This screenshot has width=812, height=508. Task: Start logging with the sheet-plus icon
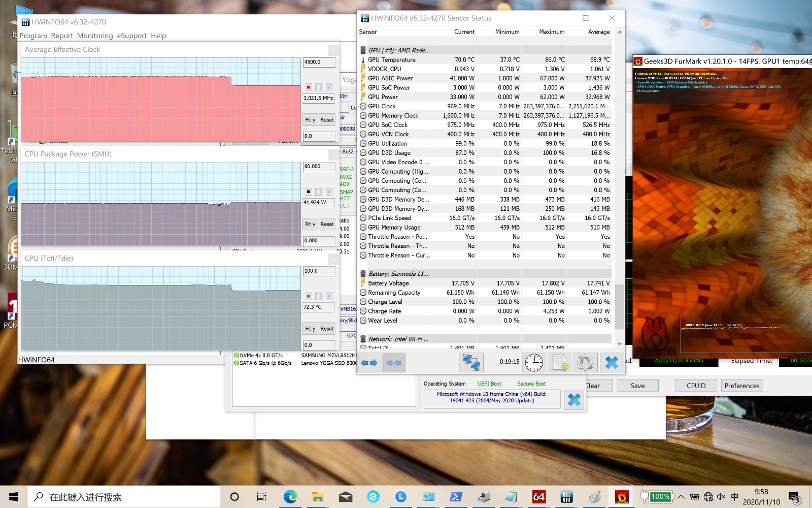(x=560, y=363)
